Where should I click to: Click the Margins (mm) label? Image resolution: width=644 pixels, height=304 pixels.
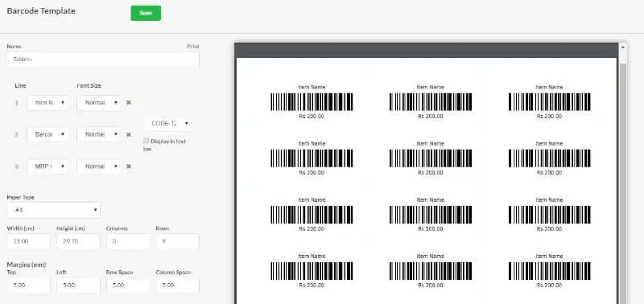click(27, 265)
